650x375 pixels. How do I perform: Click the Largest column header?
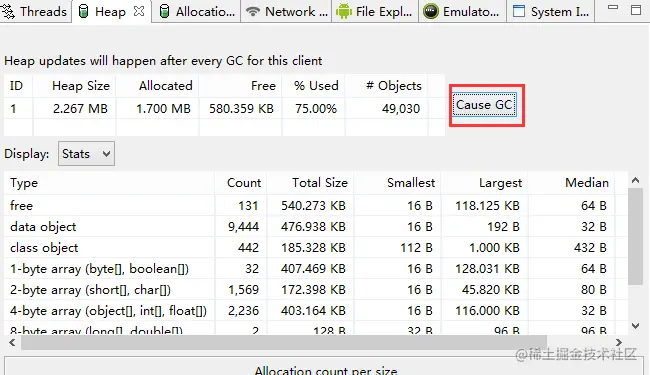click(x=485, y=183)
